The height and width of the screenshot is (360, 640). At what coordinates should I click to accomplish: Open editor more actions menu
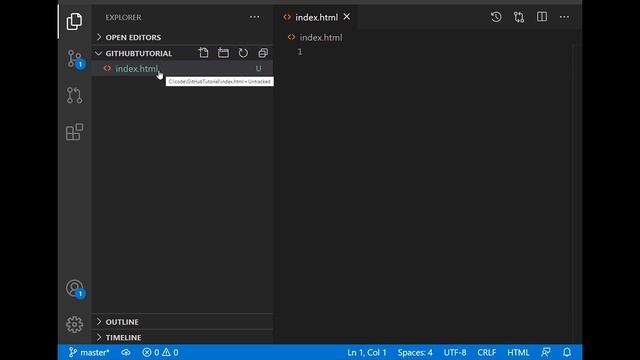tap(564, 17)
